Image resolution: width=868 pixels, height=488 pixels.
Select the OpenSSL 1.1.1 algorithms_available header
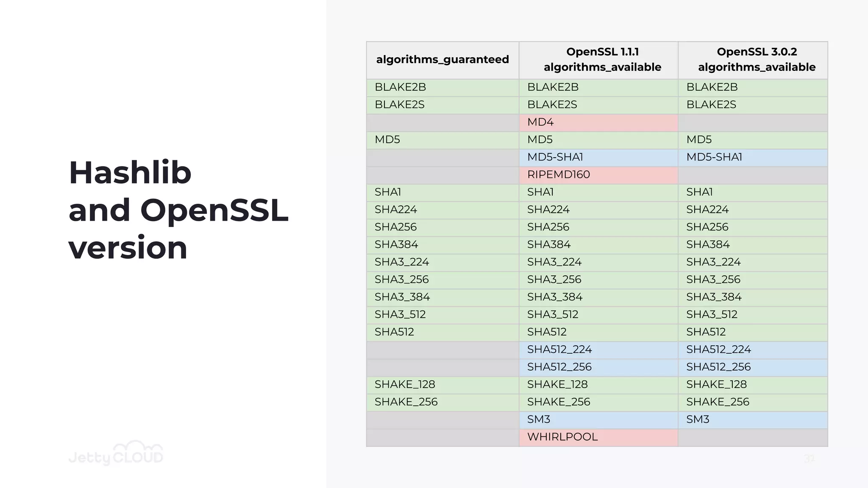pos(602,60)
